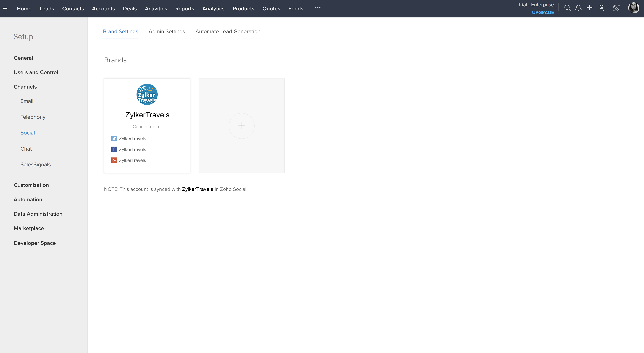The image size is (644, 353).
Task: Open the setup tools wrench icon
Action: pyautogui.click(x=616, y=8)
